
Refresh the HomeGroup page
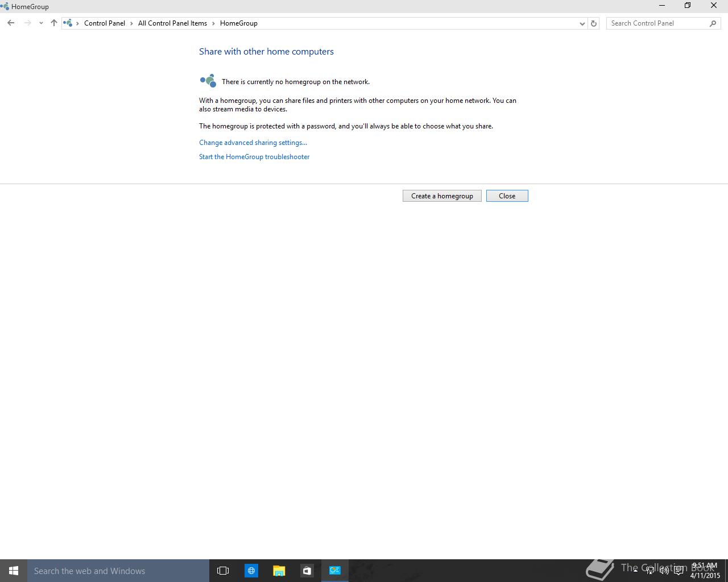pos(594,23)
